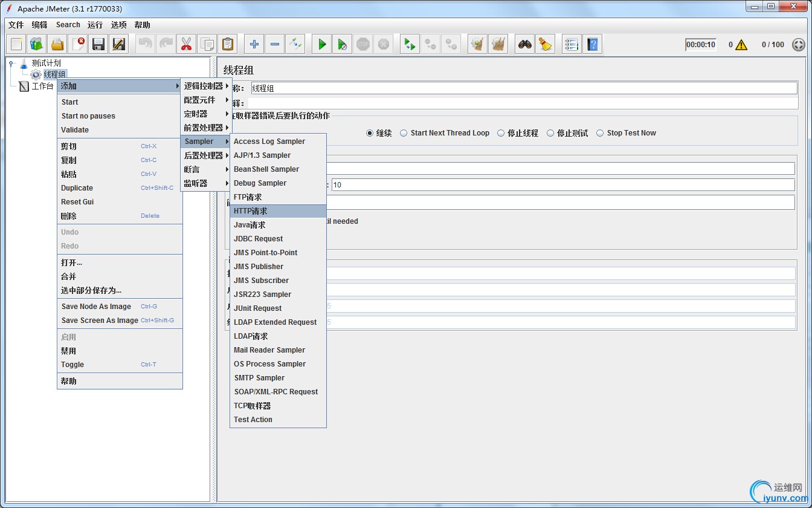Click the thread group name input field
The image size is (812, 508).
[524, 88]
